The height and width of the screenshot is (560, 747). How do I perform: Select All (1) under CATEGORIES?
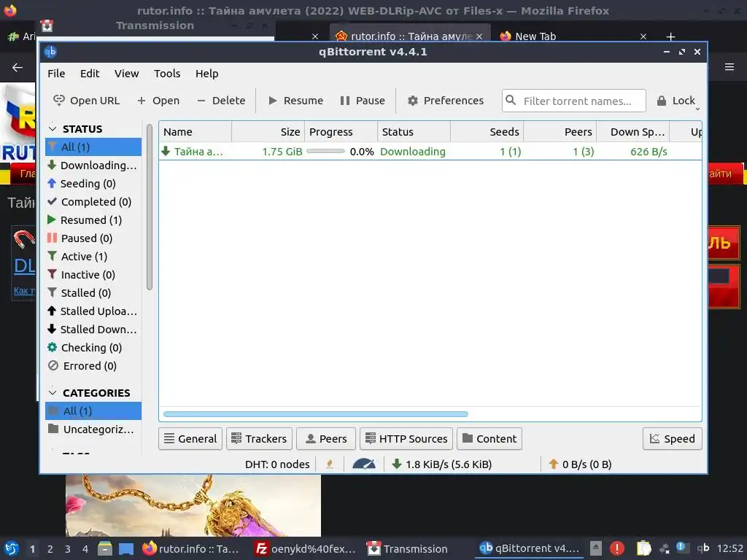93,411
